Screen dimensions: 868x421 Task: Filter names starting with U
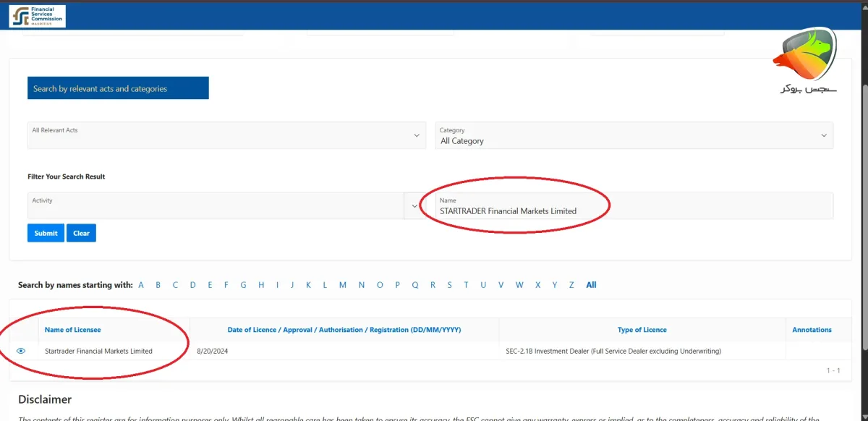pos(483,285)
